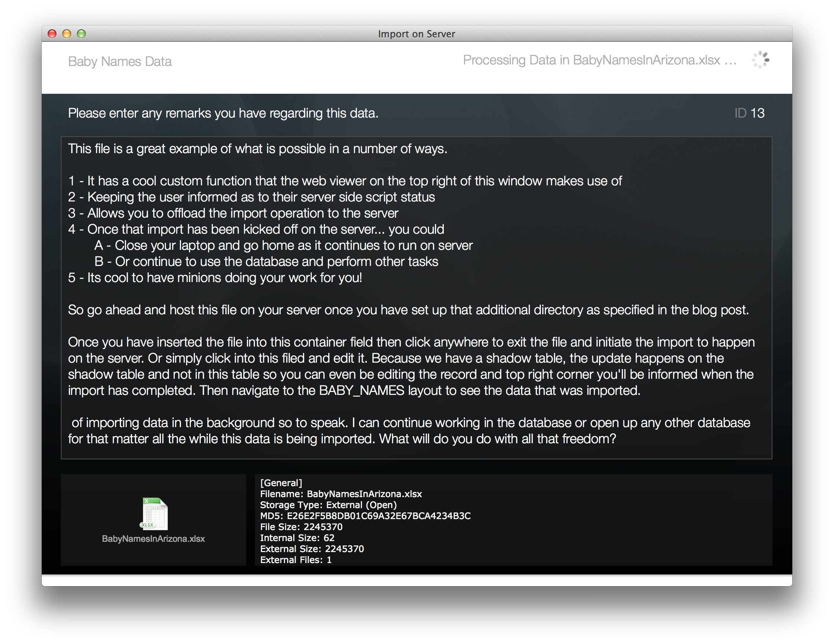
Task: Click the External Files: 1 line
Action: point(296,560)
